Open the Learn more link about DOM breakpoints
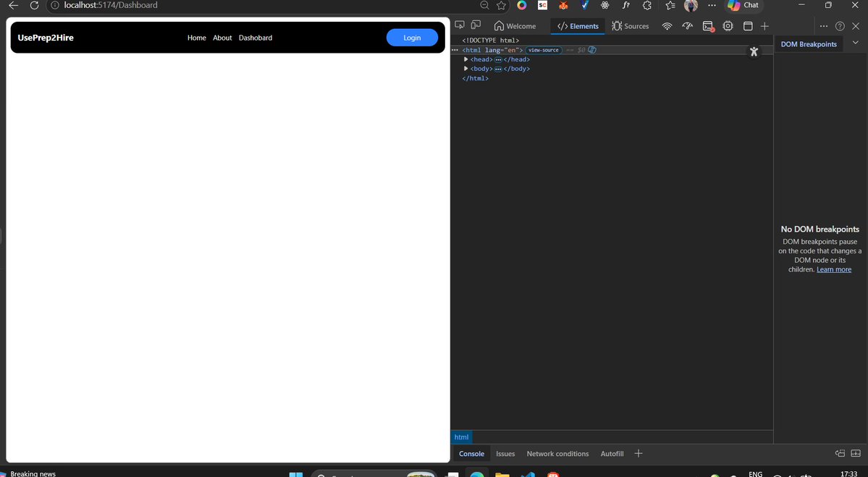This screenshot has height=477, width=868. (x=833, y=269)
